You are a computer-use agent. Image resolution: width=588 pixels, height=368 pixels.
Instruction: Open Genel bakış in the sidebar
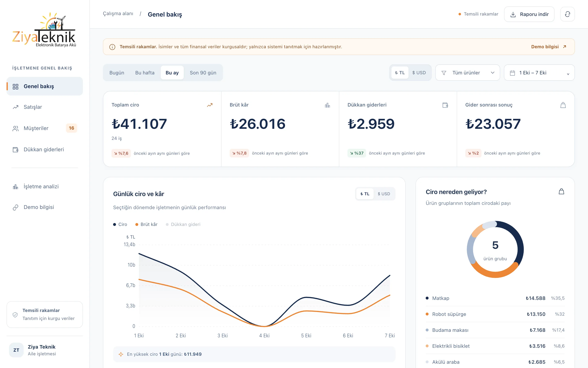45,86
